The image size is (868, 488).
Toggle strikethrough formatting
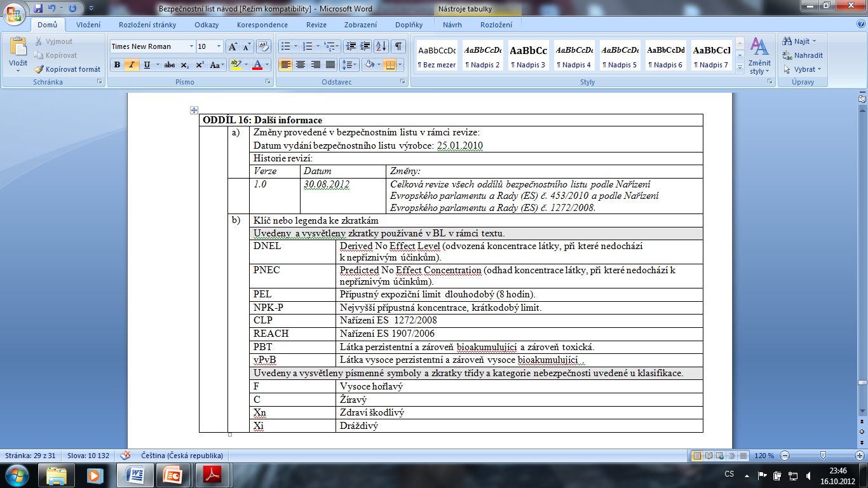pos(169,65)
